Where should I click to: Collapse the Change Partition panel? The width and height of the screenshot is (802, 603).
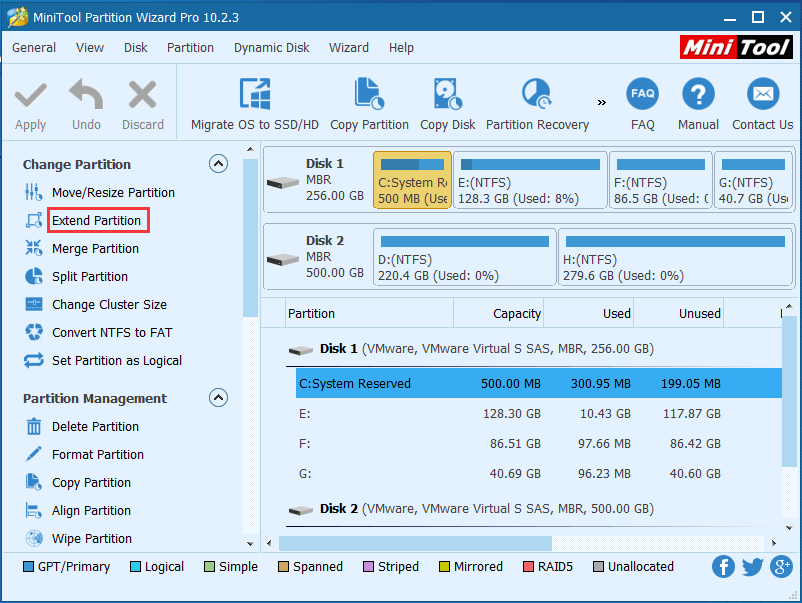[218, 163]
